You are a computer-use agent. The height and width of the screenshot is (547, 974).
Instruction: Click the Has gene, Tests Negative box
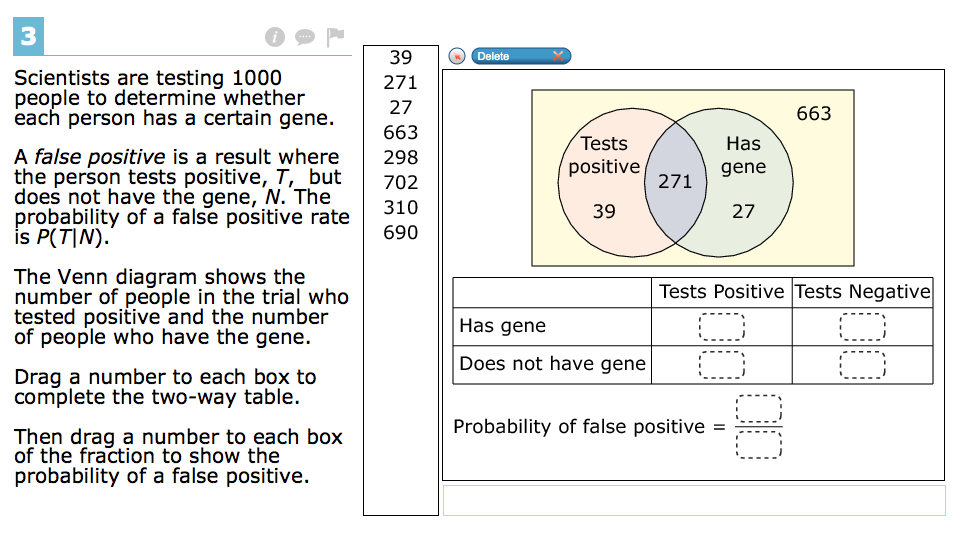pos(862,327)
